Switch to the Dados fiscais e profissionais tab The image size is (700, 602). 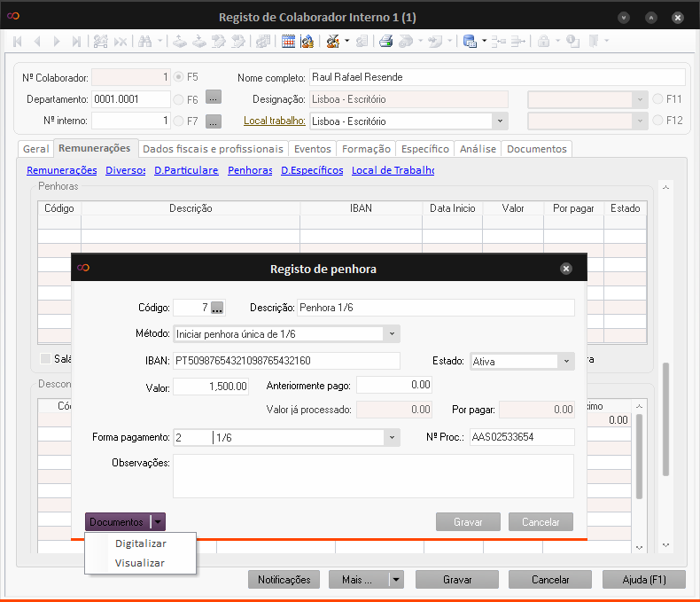(x=213, y=149)
